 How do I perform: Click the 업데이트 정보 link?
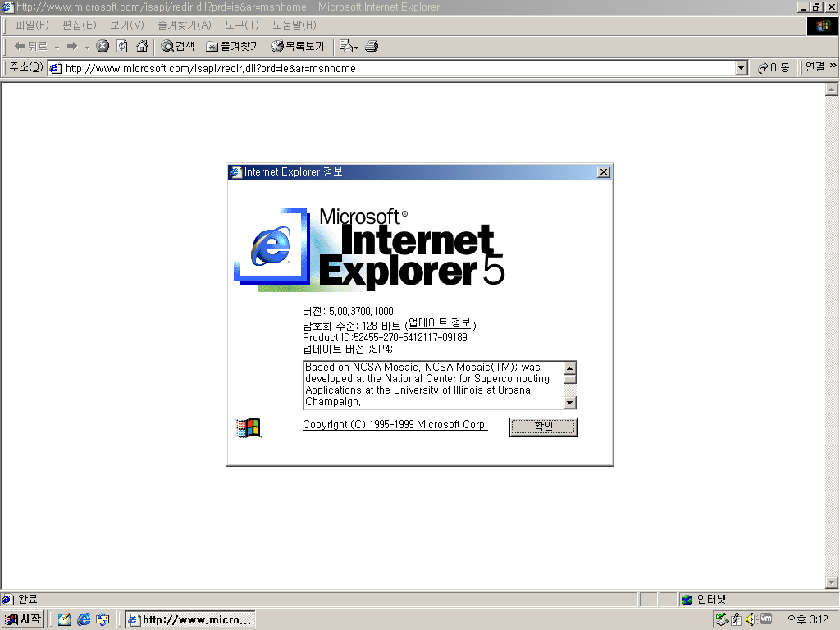440,323
